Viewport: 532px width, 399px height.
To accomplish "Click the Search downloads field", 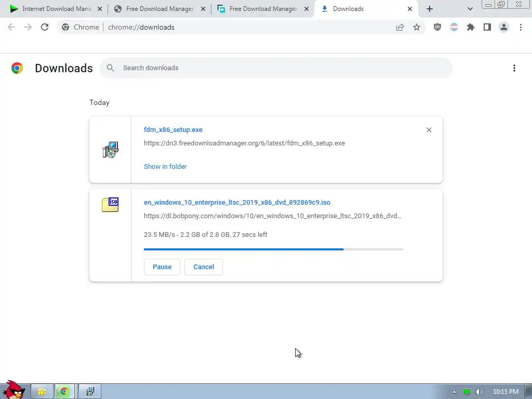I will [x=276, y=68].
